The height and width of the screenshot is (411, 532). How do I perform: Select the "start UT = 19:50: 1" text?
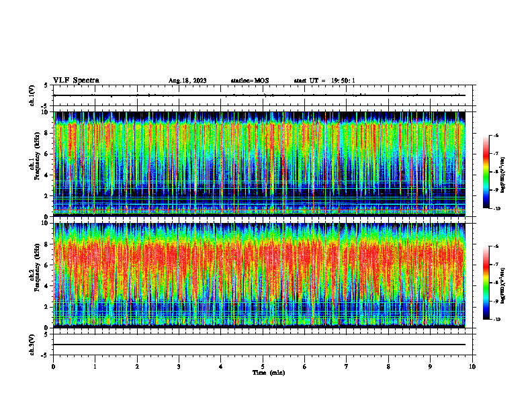324,81
